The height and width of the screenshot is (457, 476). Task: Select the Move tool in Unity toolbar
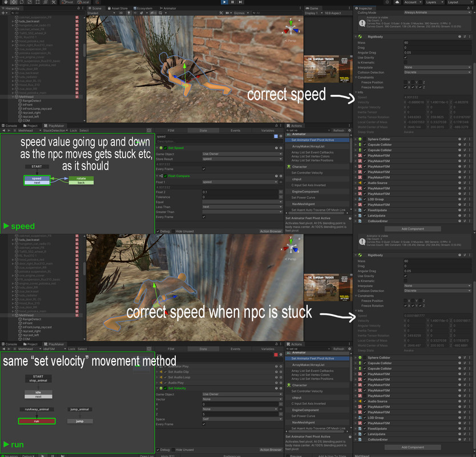pyautogui.click(x=14, y=2)
